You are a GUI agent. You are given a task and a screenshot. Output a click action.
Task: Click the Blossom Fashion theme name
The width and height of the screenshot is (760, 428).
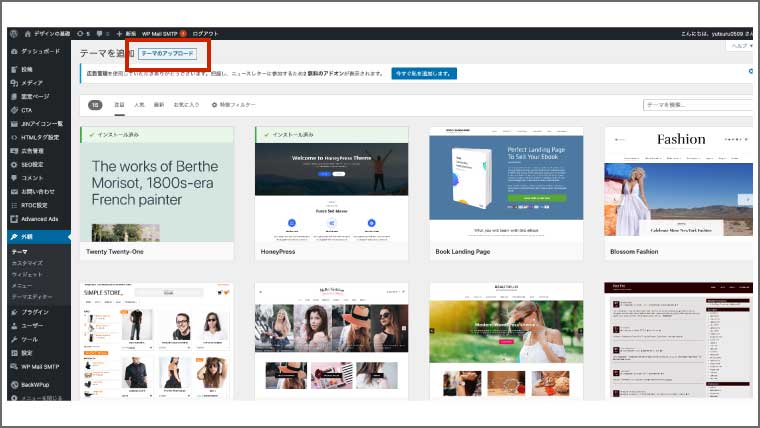pyautogui.click(x=634, y=252)
